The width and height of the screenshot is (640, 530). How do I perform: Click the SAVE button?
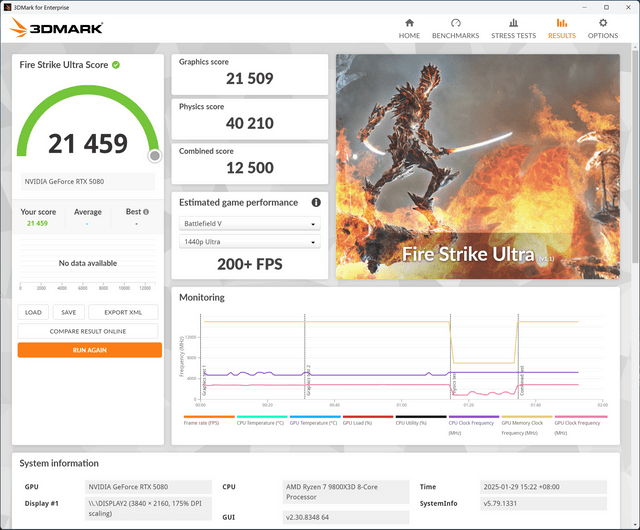pos(69,312)
